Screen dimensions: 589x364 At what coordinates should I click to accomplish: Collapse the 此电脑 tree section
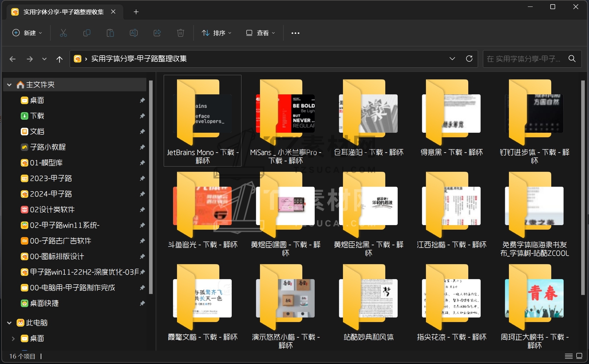(9, 323)
